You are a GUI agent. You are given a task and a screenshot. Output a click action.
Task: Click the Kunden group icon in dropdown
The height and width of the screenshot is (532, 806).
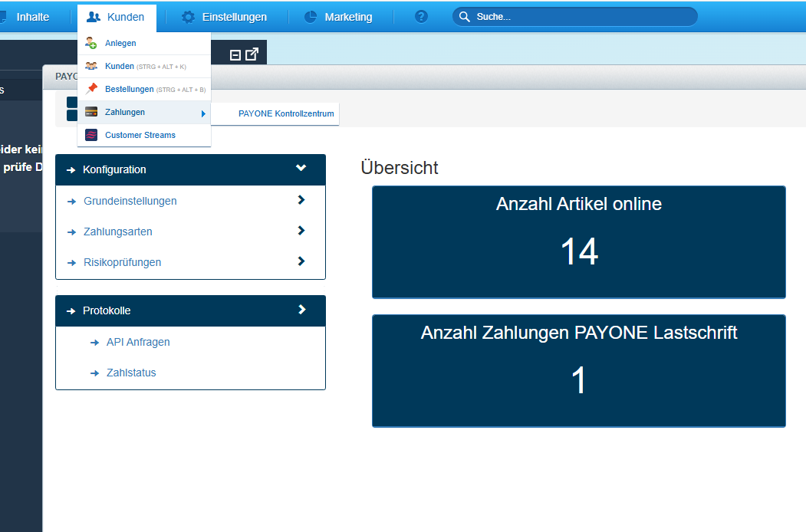tap(91, 66)
